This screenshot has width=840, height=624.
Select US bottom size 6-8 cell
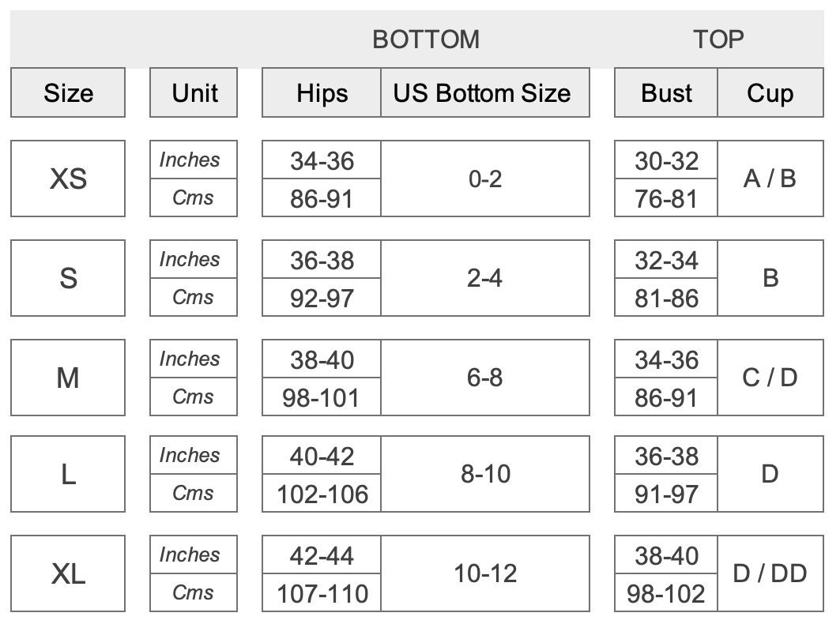click(485, 378)
